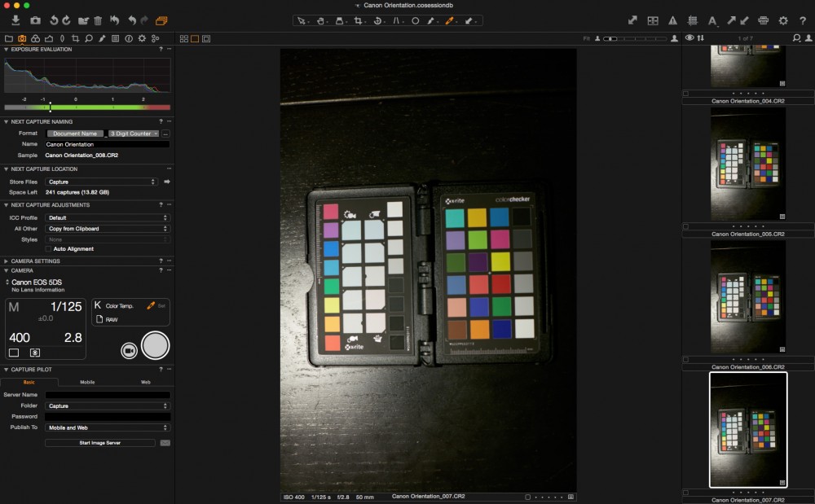Open the Details magnifier tool tab
Screen dimensions: 815x504
click(89, 38)
